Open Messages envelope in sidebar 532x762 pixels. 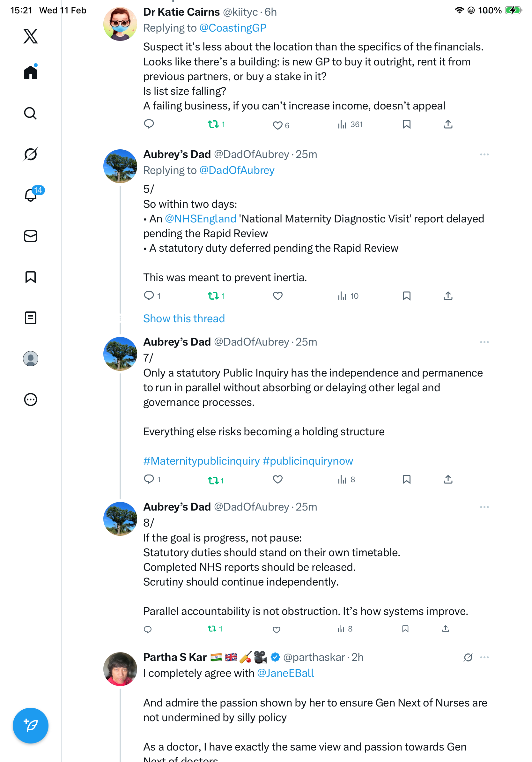tap(31, 236)
